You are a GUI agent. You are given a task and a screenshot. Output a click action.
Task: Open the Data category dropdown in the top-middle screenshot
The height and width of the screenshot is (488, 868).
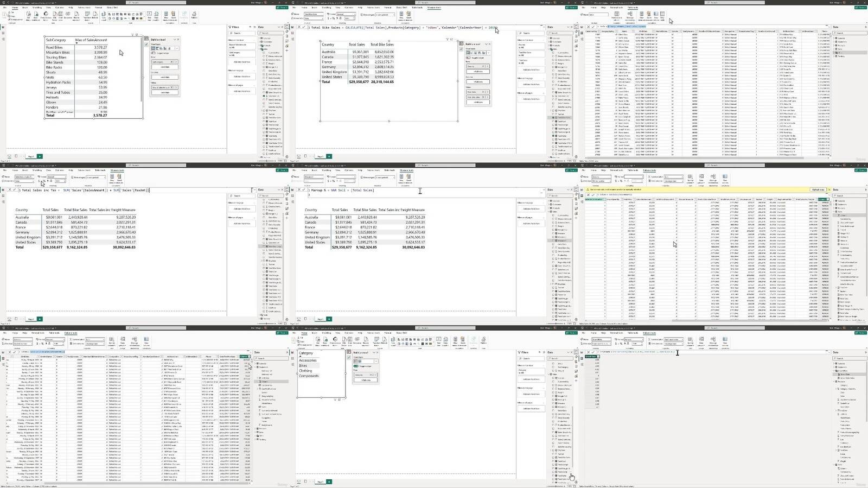(x=385, y=15)
